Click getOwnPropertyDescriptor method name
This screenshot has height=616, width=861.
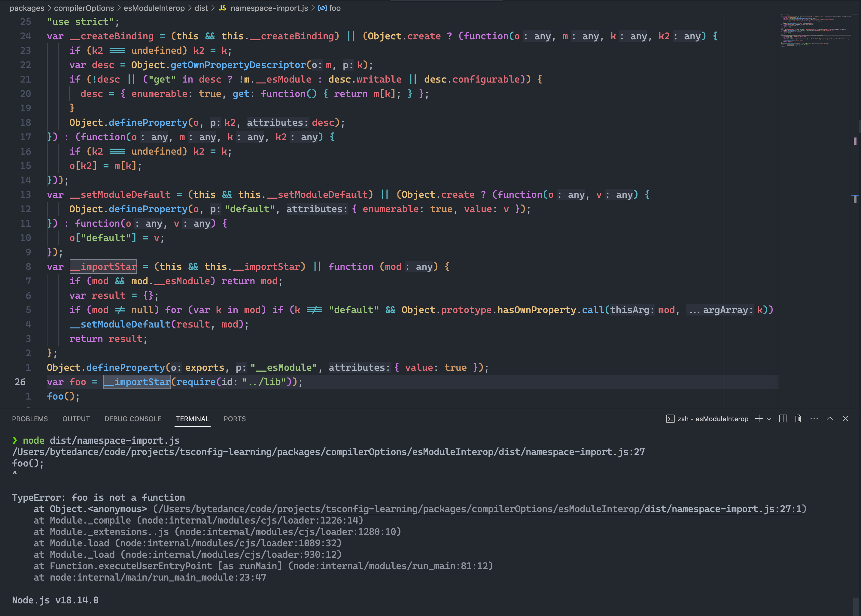238,65
